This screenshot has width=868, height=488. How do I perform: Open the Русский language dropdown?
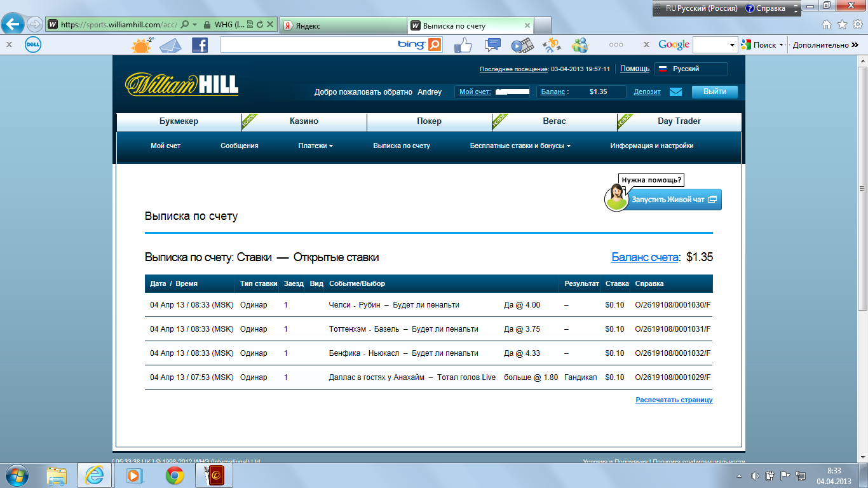(691, 69)
